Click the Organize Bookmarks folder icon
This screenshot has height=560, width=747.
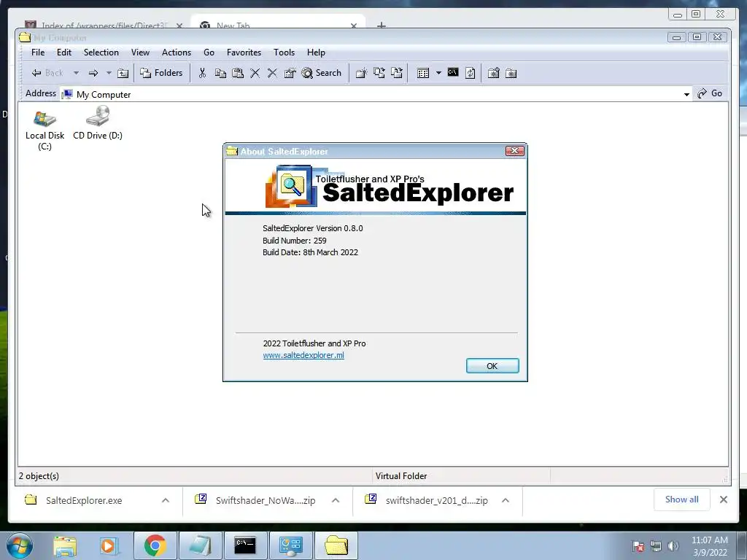pyautogui.click(x=511, y=73)
